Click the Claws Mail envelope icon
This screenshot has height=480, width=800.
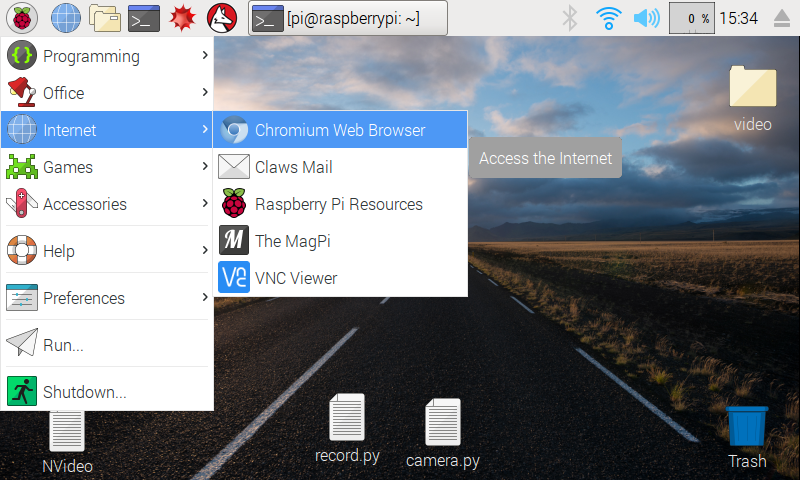click(234, 167)
